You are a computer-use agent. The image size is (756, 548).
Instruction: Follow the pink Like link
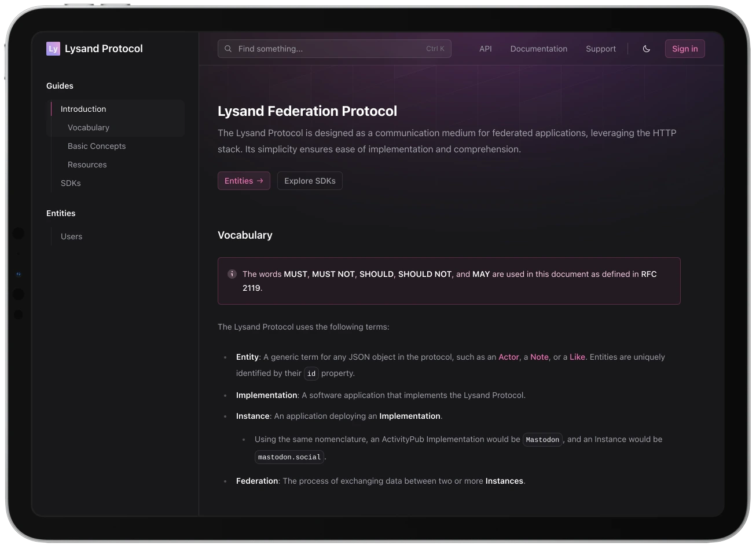coord(577,357)
